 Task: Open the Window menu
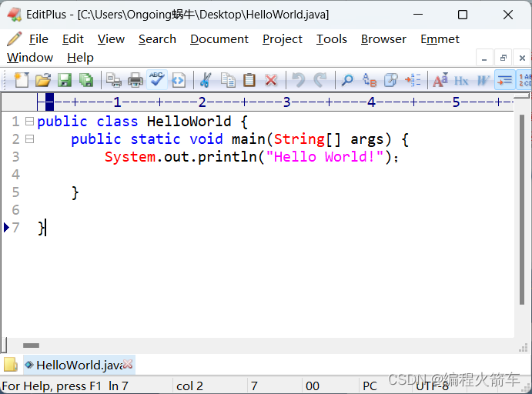[x=30, y=57]
